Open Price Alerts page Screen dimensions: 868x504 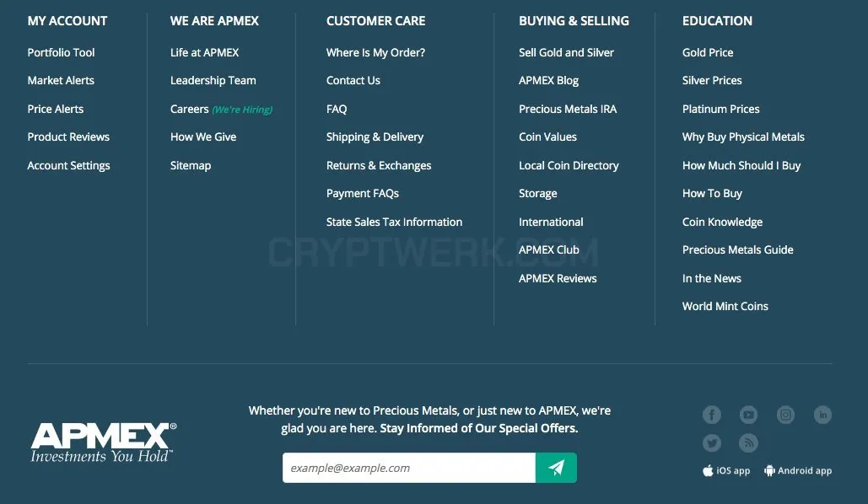(x=56, y=109)
